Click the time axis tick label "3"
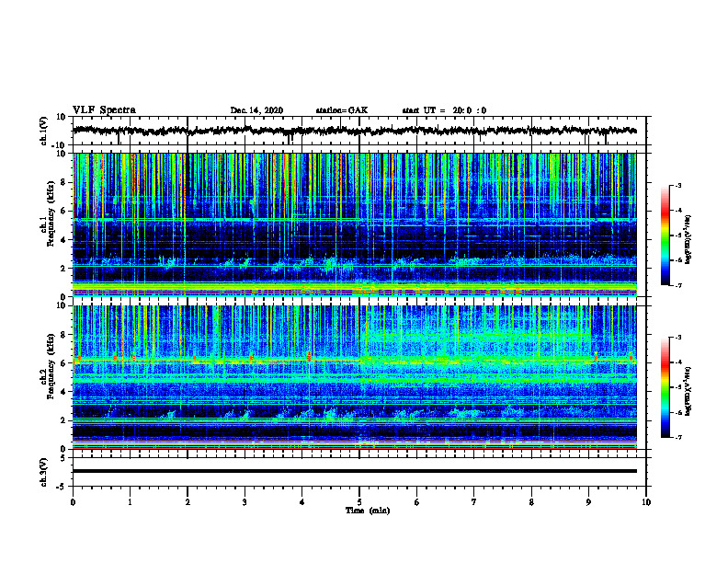The image size is (728, 563). (245, 502)
